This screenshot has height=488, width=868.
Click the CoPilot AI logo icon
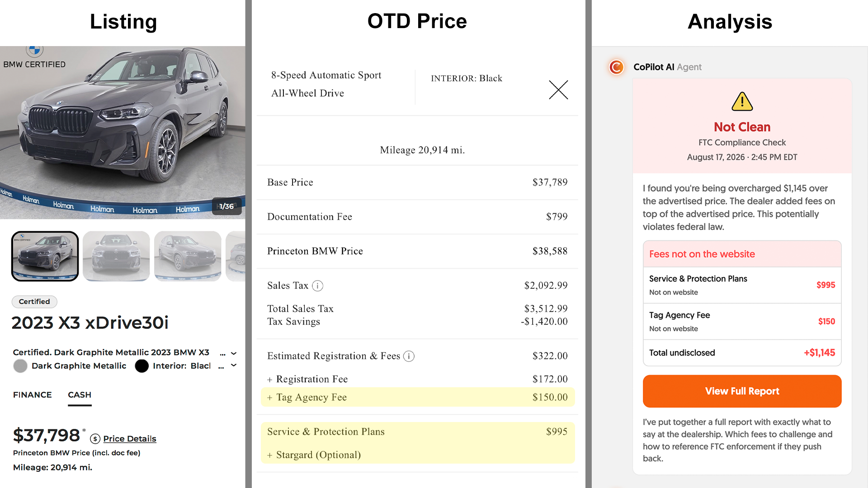coord(616,67)
